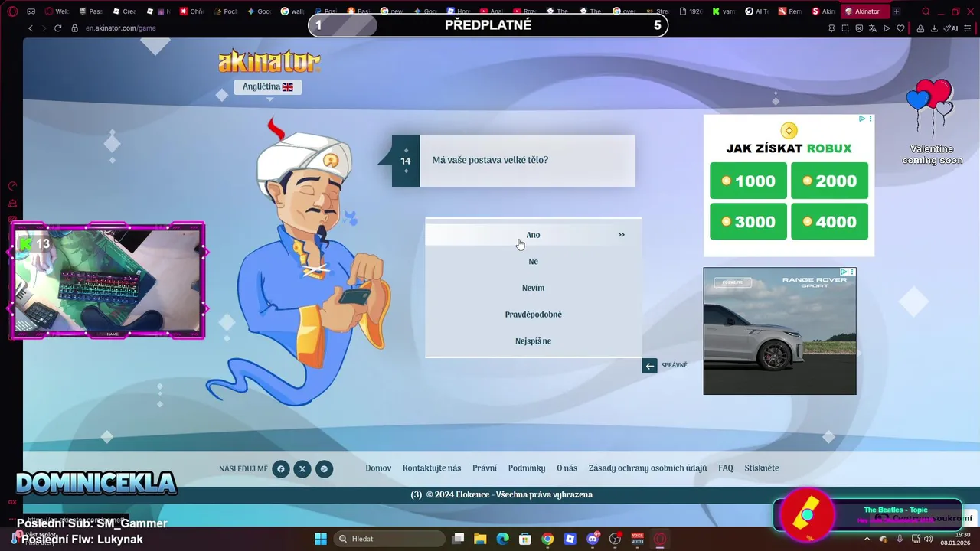This screenshot has width=980, height=551.
Task: Open the Windows Start menu
Action: tap(321, 539)
